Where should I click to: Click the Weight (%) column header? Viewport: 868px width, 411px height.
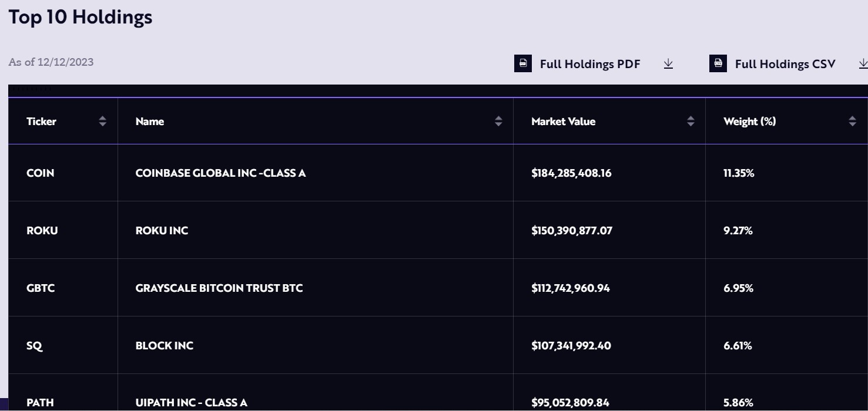(x=749, y=122)
